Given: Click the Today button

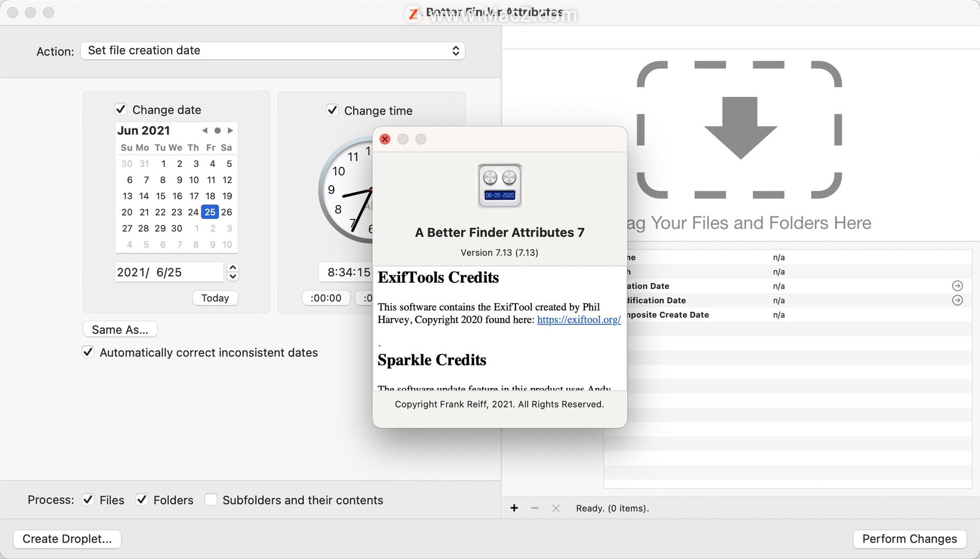Looking at the screenshot, I should (215, 298).
